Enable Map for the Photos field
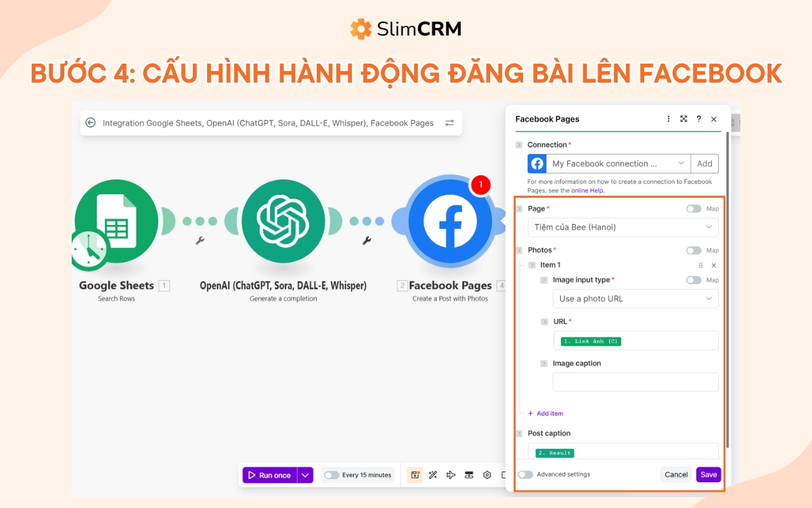812x508 pixels. pyautogui.click(x=696, y=250)
